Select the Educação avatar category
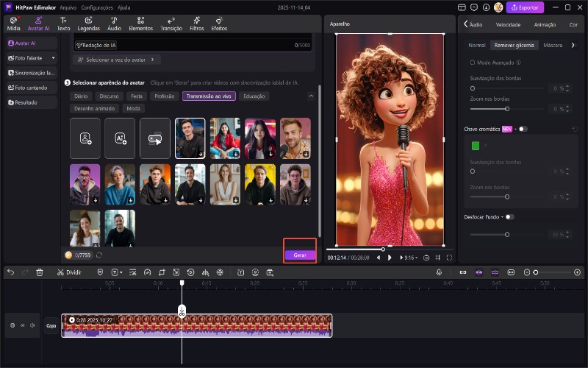 coord(254,96)
